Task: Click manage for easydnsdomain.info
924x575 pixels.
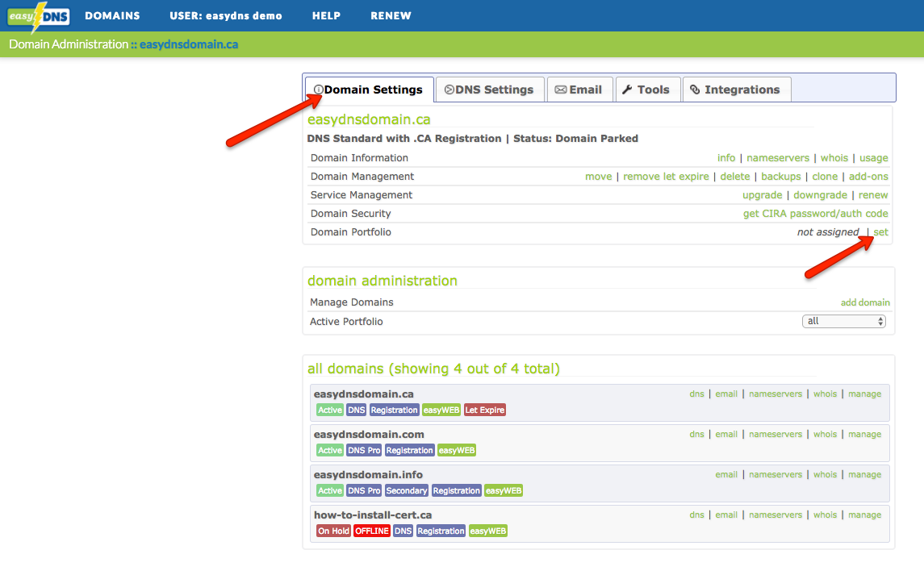Action: [x=864, y=475]
